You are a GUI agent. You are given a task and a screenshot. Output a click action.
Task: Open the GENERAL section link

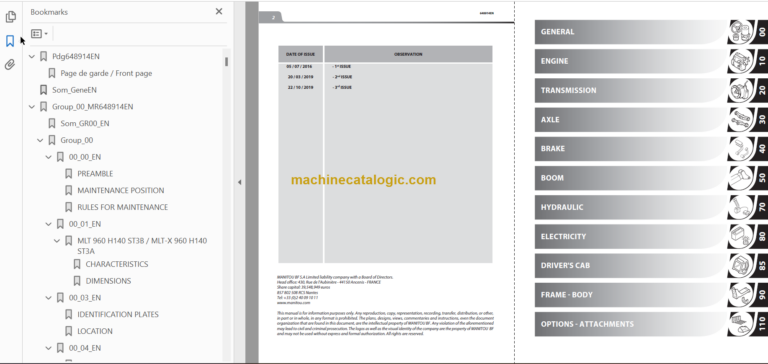point(632,32)
